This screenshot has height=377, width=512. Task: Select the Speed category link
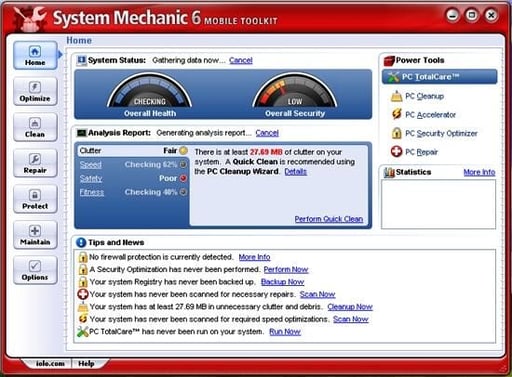(91, 165)
